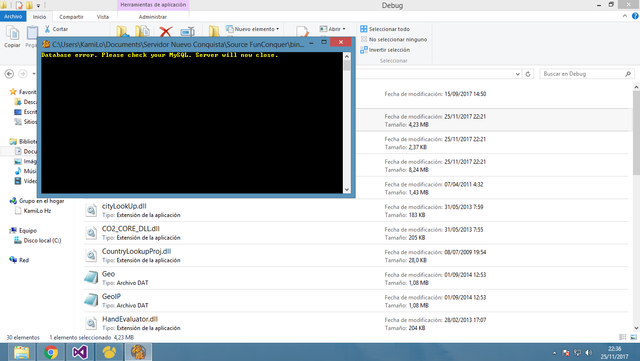The image size is (640, 361).
Task: Collapse the ribbon with the chevron
Action: [625, 16]
